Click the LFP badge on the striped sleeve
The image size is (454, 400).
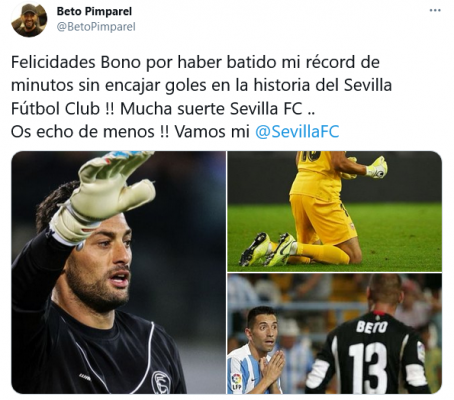click(236, 380)
